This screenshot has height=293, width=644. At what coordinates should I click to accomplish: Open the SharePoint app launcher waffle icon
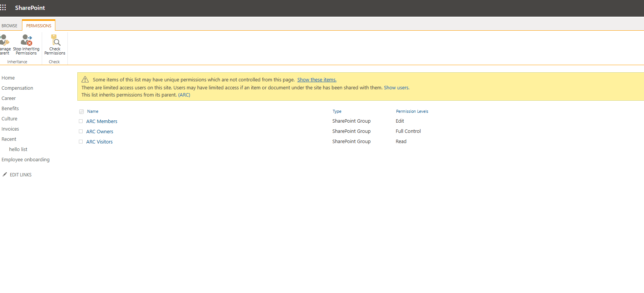coord(3,8)
